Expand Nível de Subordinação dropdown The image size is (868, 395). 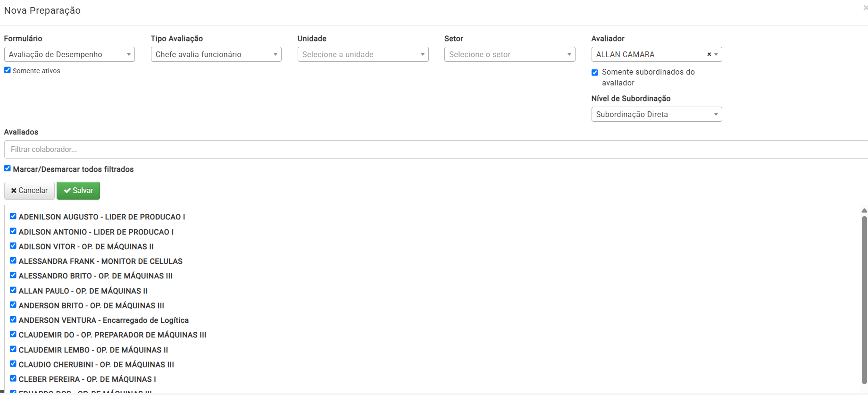click(x=656, y=115)
